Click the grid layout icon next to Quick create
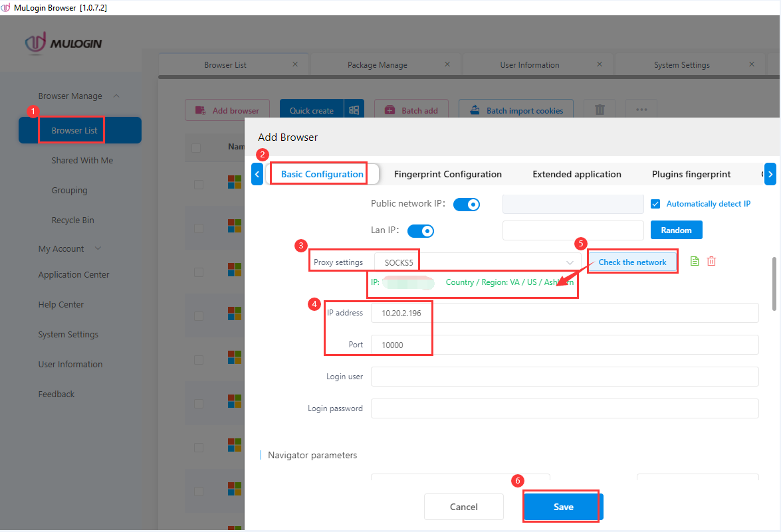 [x=354, y=111]
